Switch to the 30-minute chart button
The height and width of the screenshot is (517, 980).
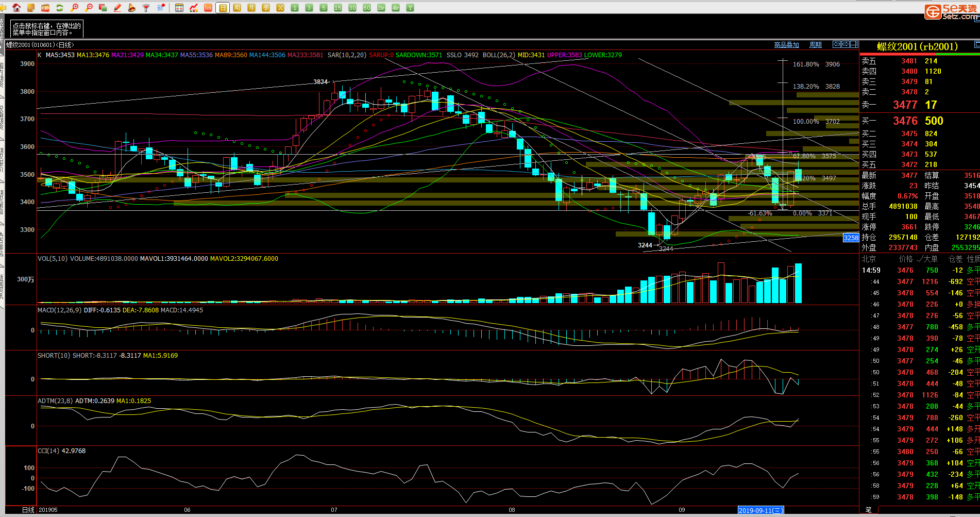click(352, 8)
